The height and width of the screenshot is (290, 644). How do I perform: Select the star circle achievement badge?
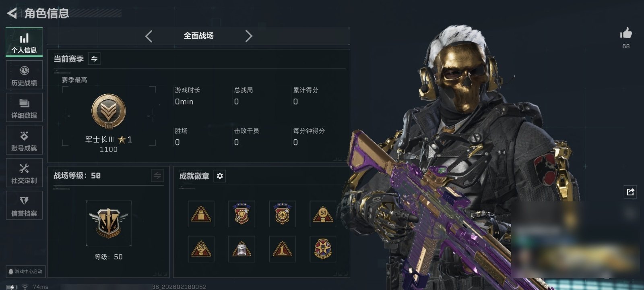[323, 249]
